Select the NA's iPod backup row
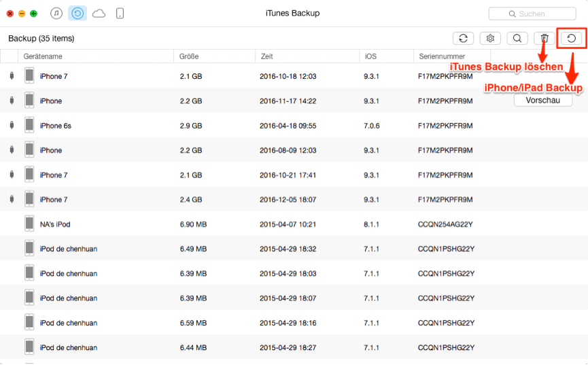 pyautogui.click(x=294, y=224)
